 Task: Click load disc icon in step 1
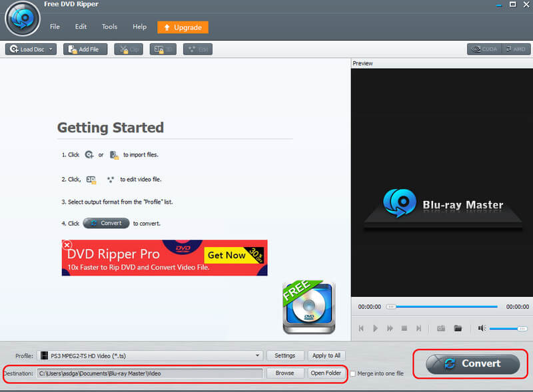click(x=89, y=154)
